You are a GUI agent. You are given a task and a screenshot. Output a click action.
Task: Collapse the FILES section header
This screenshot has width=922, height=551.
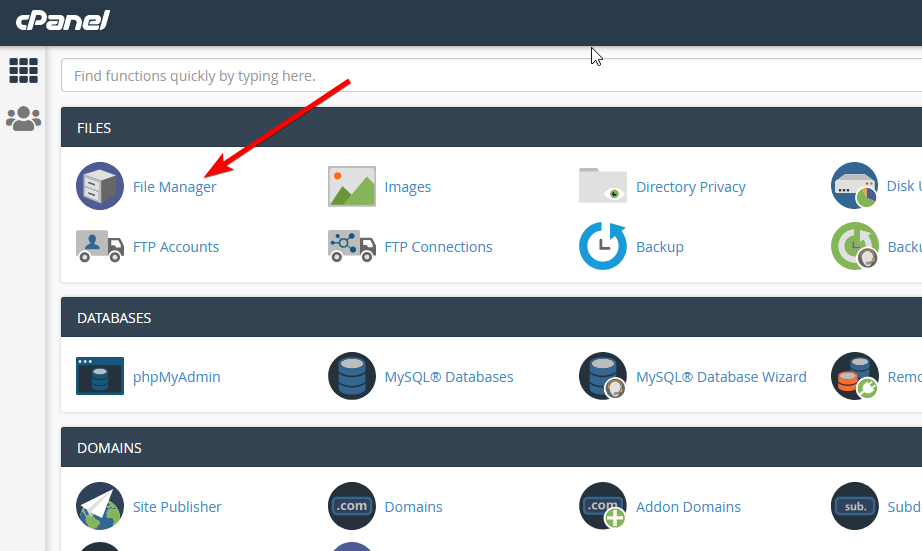492,127
